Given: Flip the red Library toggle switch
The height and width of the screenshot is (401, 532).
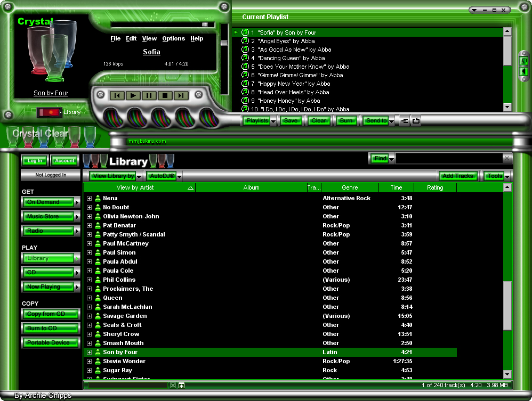Looking at the screenshot, I should coord(48,112).
